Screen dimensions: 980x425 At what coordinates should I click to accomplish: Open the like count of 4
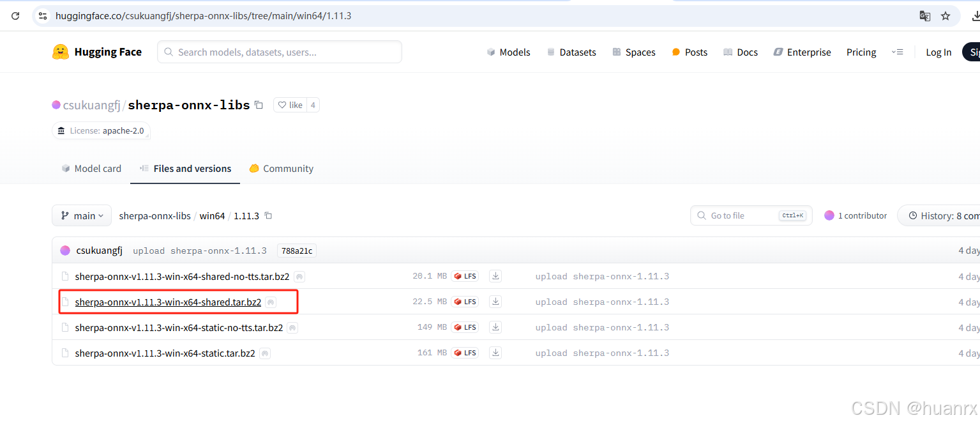[313, 105]
